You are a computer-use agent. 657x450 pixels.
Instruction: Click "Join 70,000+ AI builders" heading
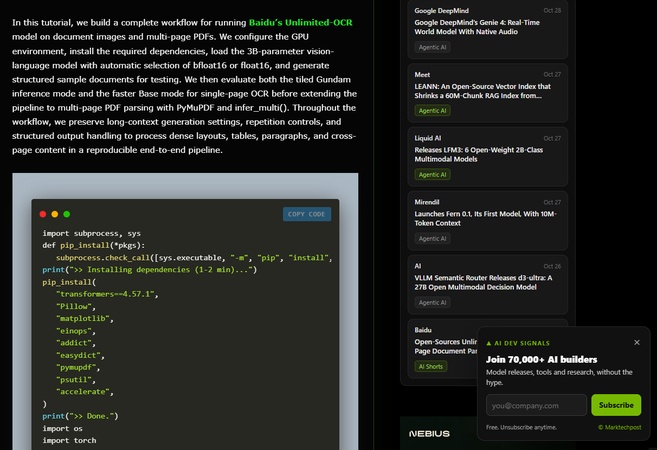pyautogui.click(x=541, y=359)
